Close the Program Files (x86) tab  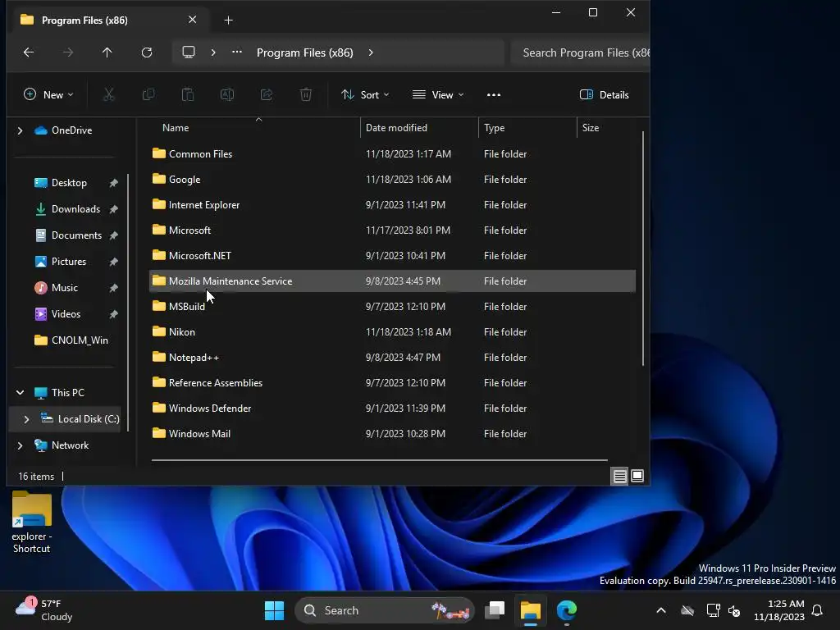pyautogui.click(x=192, y=20)
